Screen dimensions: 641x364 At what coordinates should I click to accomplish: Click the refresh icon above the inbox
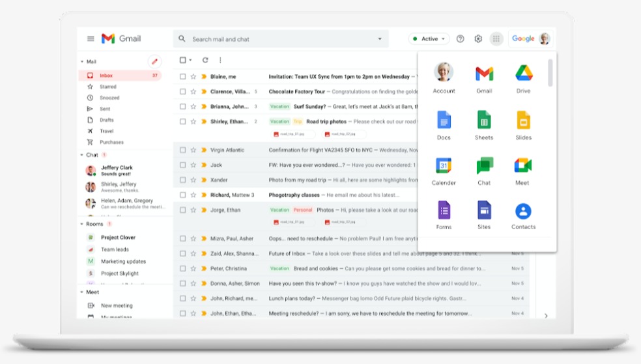(205, 60)
